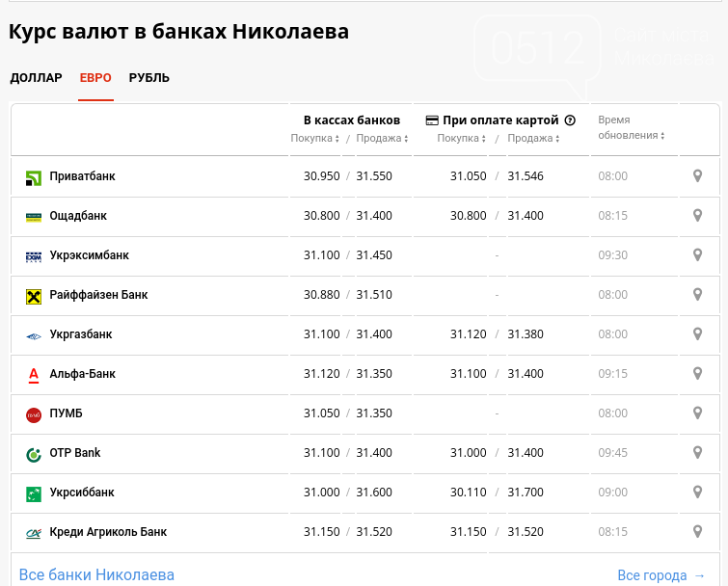Screen dimensions: 728x586
Task: Click the Приватбанк logo icon
Action: click(x=34, y=178)
